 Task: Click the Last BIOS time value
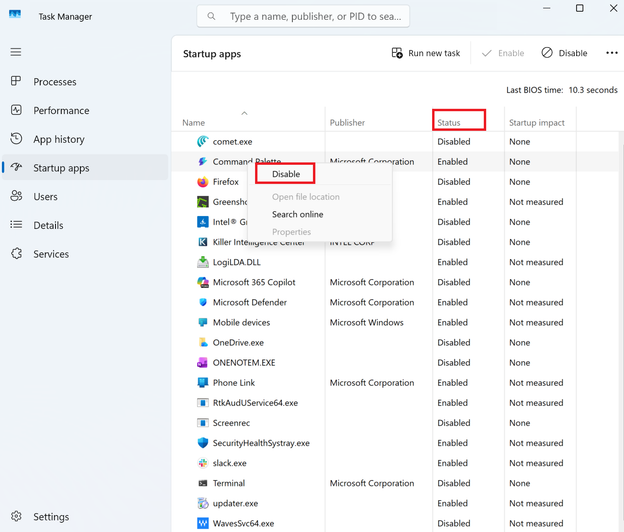[593, 90]
